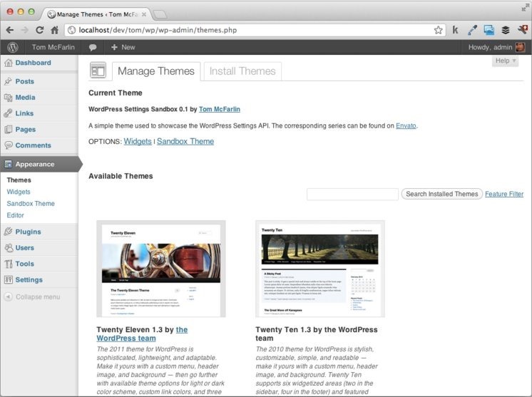Focus the installed themes search field
This screenshot has width=532, height=397.
point(352,195)
